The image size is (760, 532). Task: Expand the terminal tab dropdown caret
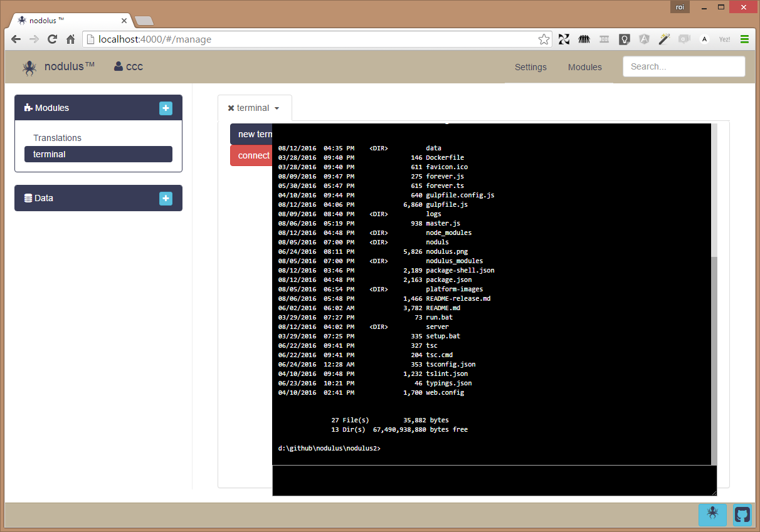pyautogui.click(x=277, y=108)
